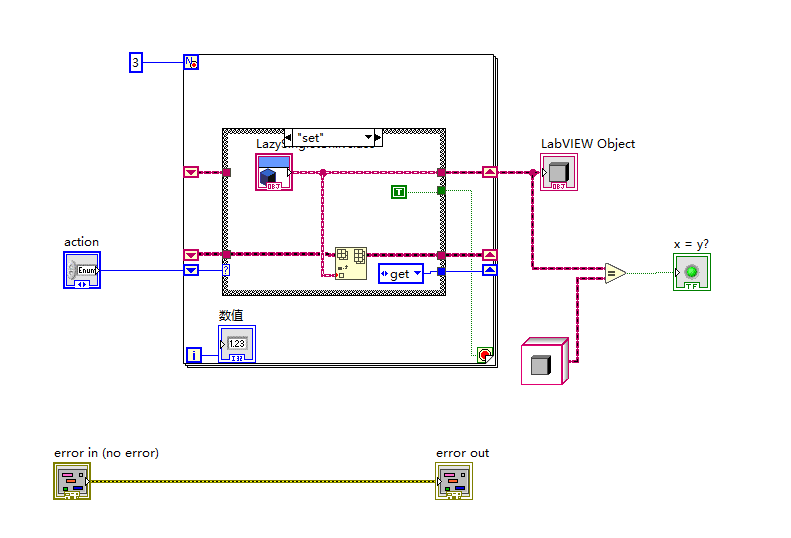This screenshot has height=538, width=791.
Task: Toggle the True boolean constant
Action: pyautogui.click(x=399, y=192)
